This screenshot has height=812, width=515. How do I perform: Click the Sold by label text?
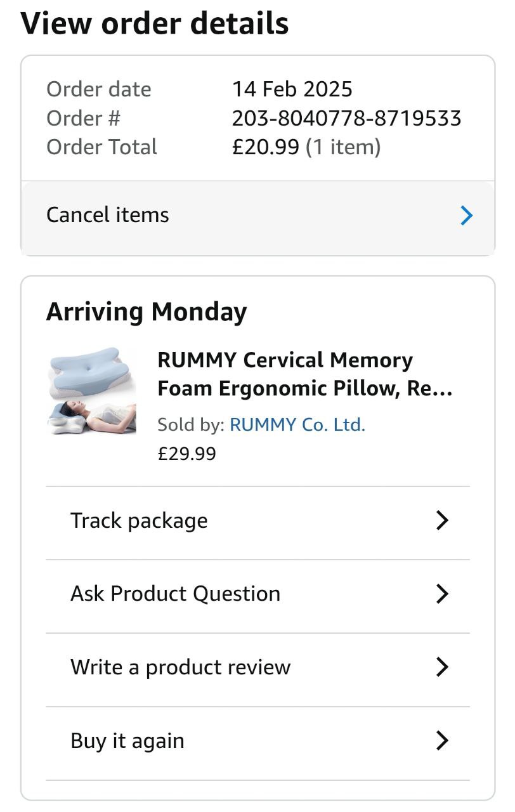[190, 424]
